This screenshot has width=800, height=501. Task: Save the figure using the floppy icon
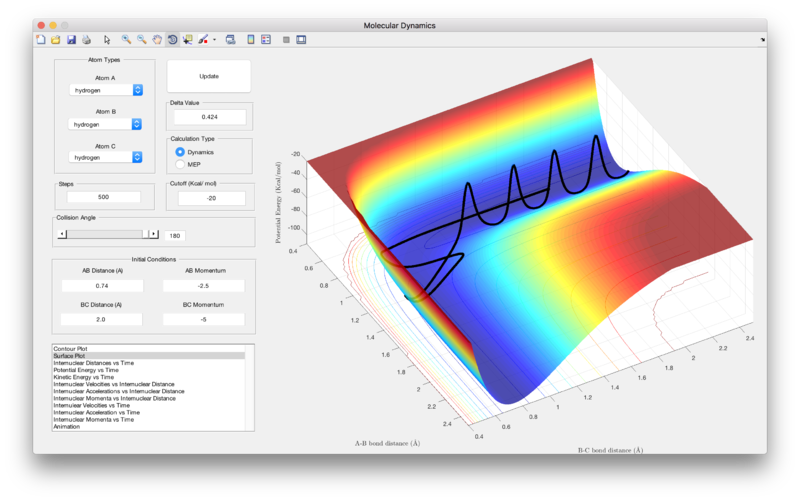click(71, 40)
